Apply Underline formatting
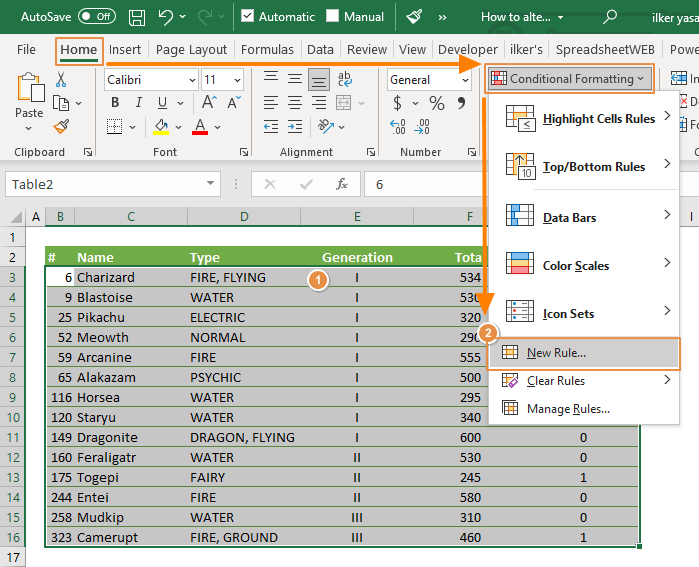Image resolution: width=699 pixels, height=567 pixels. (x=162, y=103)
